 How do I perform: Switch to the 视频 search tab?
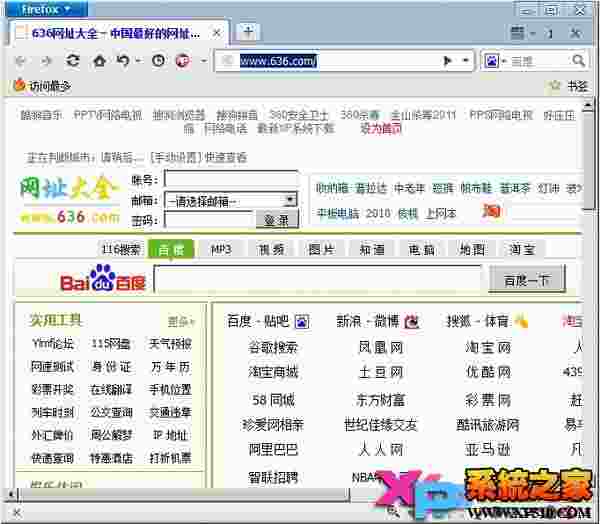coord(271,250)
